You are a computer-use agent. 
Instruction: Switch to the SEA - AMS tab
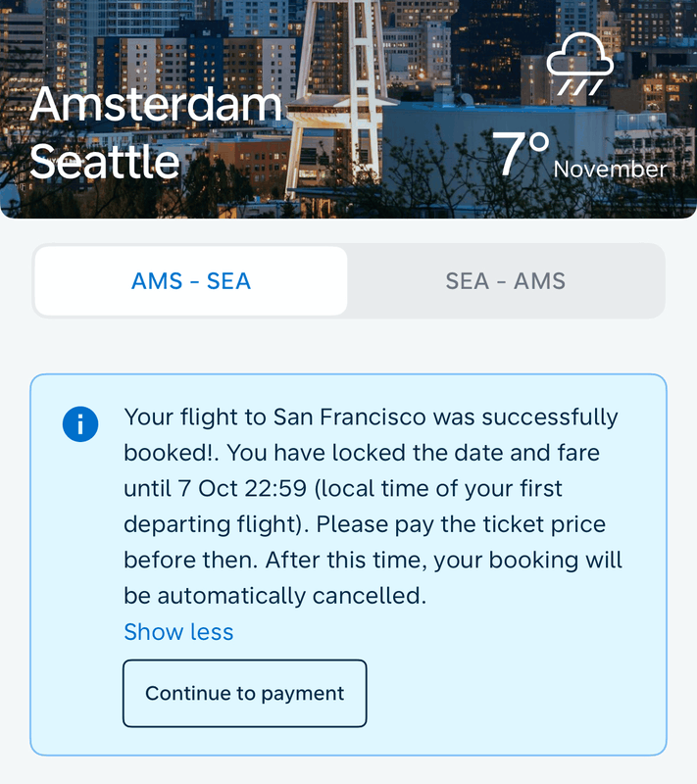click(x=505, y=281)
